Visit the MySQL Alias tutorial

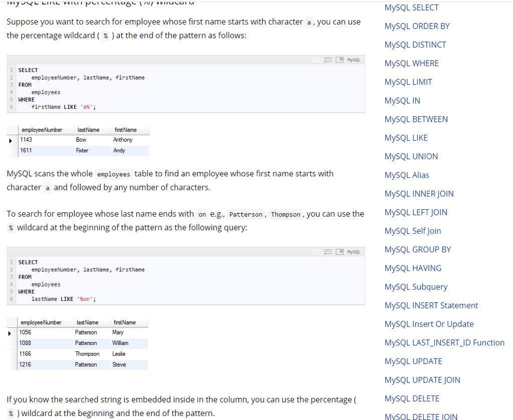(x=407, y=175)
